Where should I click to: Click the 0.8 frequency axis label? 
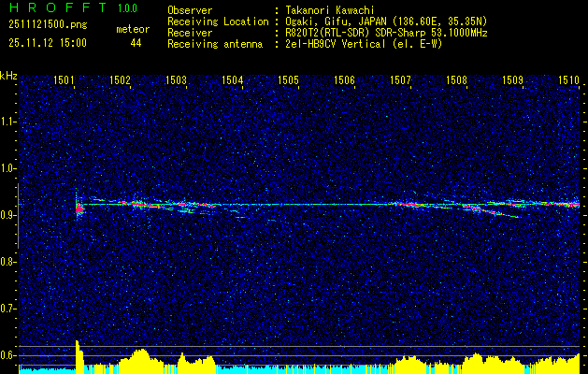(7, 262)
